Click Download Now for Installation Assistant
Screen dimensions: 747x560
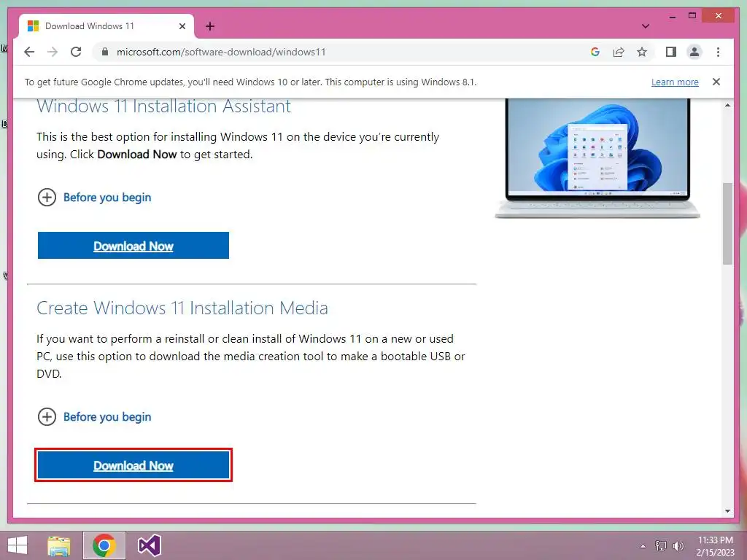[x=133, y=246]
